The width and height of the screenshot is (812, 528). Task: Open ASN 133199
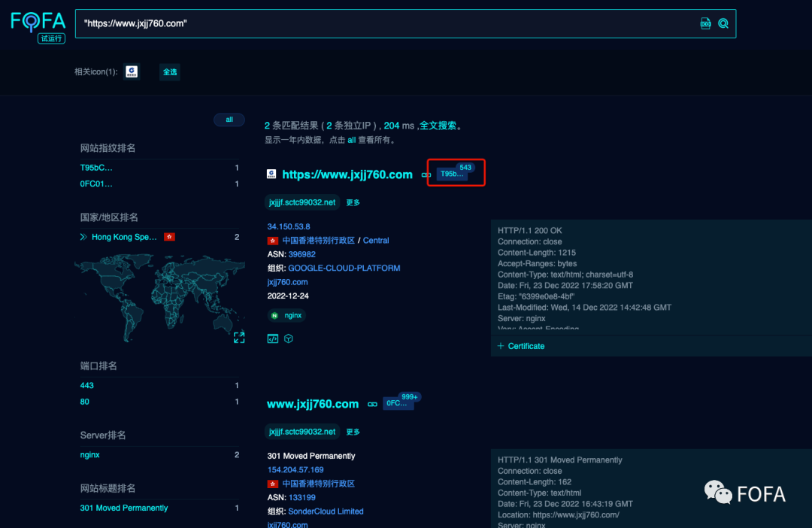coord(302,497)
